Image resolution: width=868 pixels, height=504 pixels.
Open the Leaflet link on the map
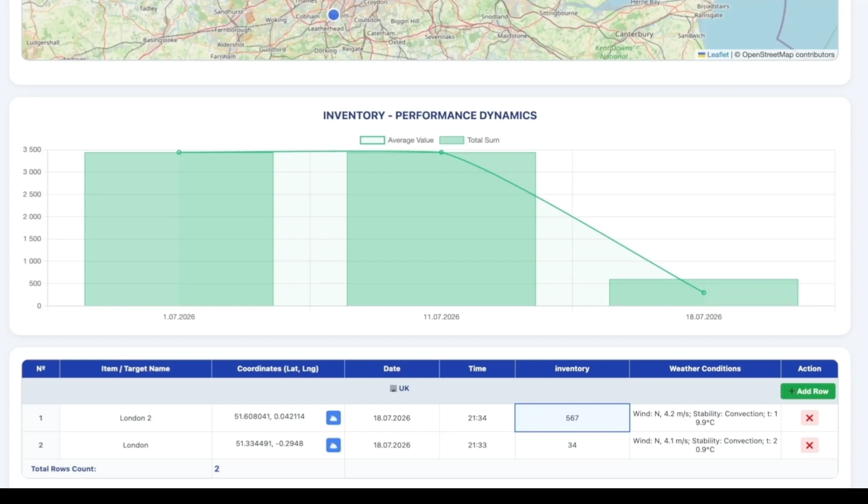click(717, 55)
